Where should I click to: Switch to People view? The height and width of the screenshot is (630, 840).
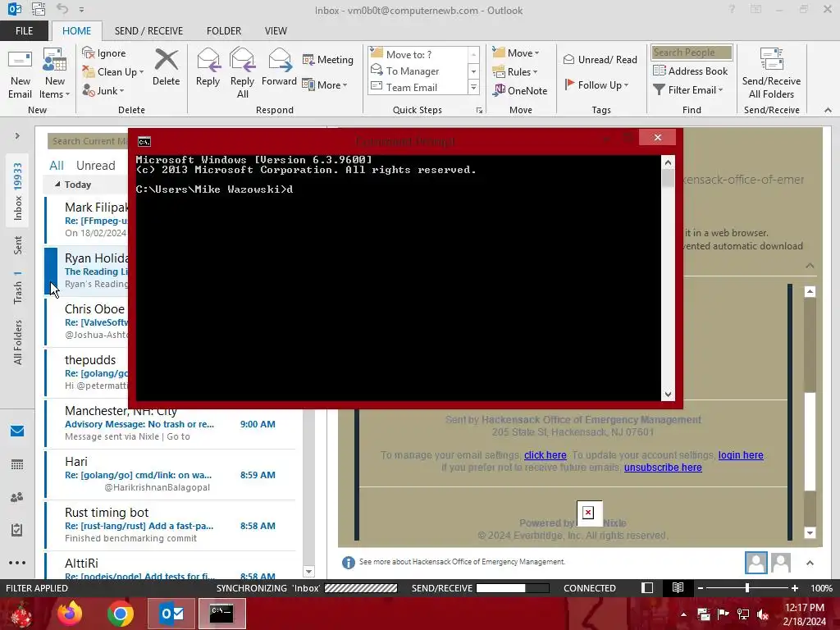coord(17,497)
